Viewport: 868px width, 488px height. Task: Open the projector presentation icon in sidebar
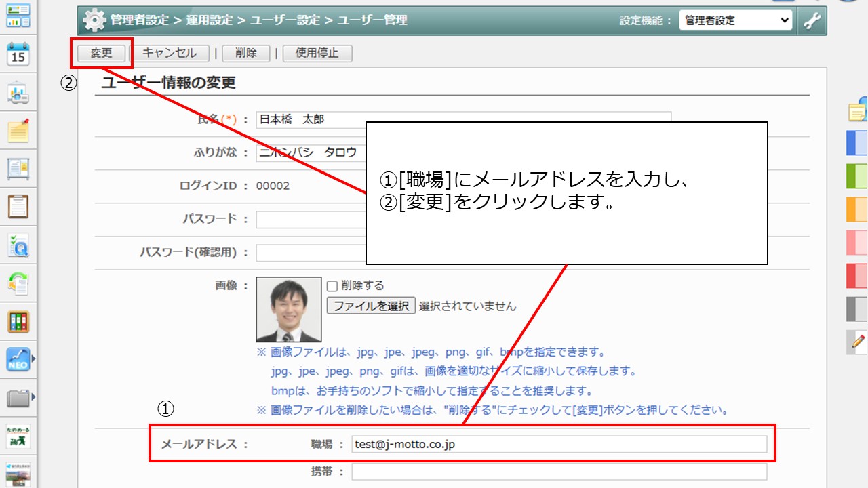coord(18,91)
